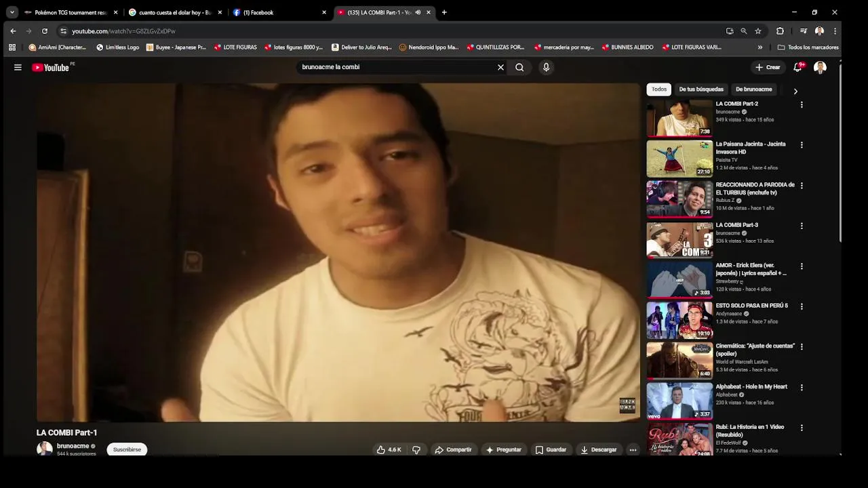The height and width of the screenshot is (488, 868).
Task: Switch to cuanto cuesta el dolar tab
Action: pyautogui.click(x=176, y=12)
